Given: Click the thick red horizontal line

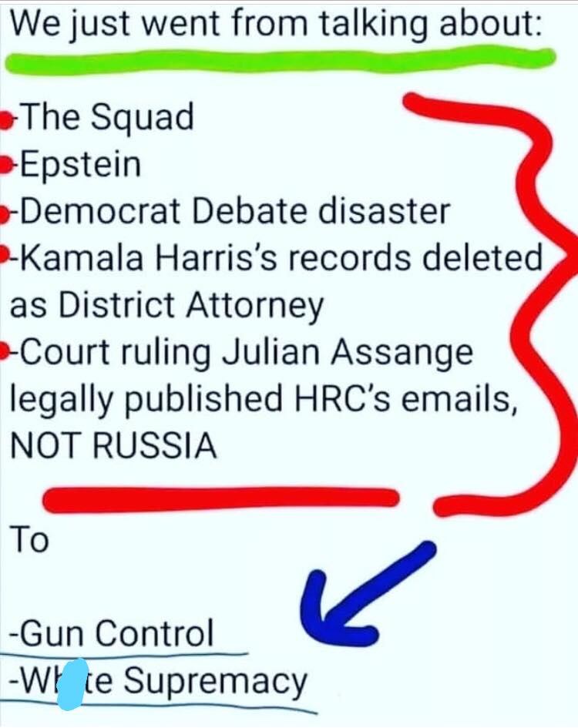Looking at the screenshot, I should coord(220,500).
